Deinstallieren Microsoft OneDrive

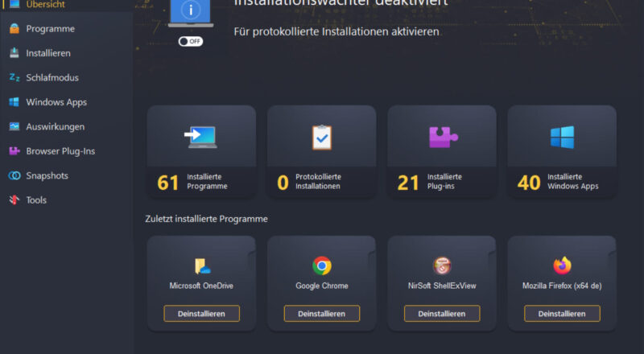(201, 313)
